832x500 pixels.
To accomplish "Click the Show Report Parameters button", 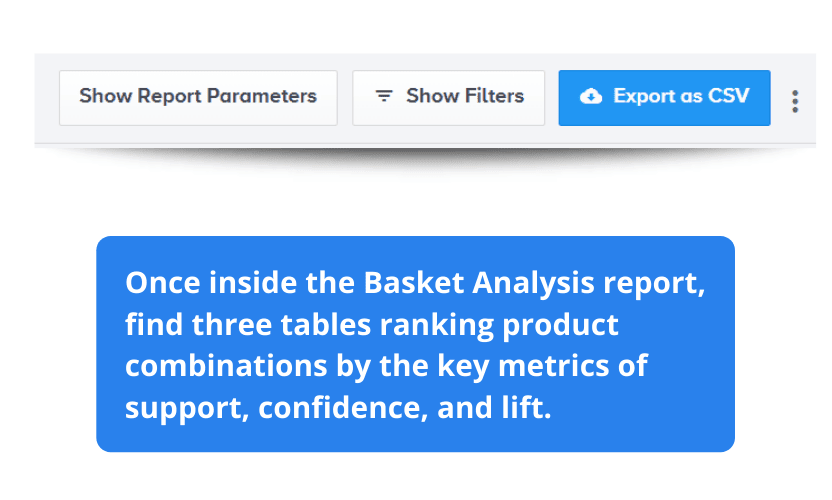I will [198, 98].
